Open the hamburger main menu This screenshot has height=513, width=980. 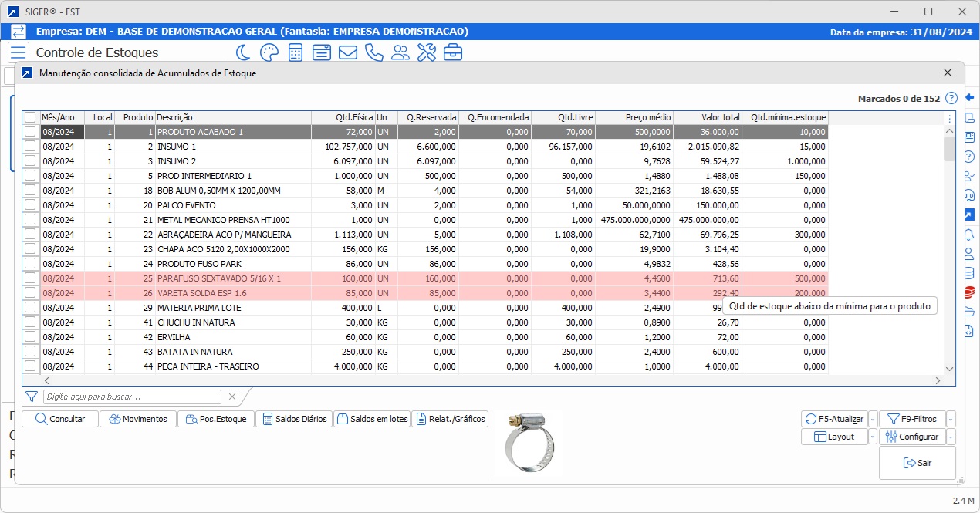(x=19, y=52)
